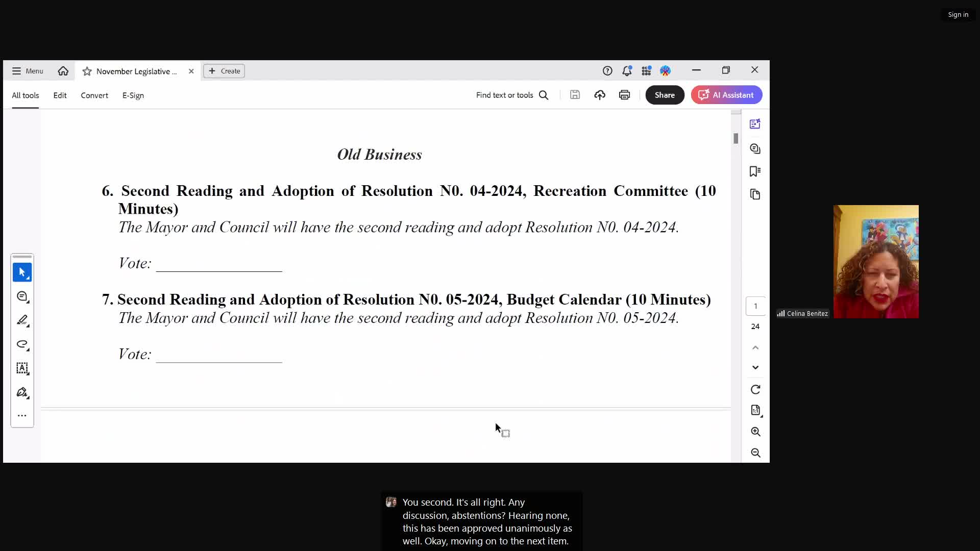
Task: Pick the highlighter pen tool
Action: [x=22, y=320]
